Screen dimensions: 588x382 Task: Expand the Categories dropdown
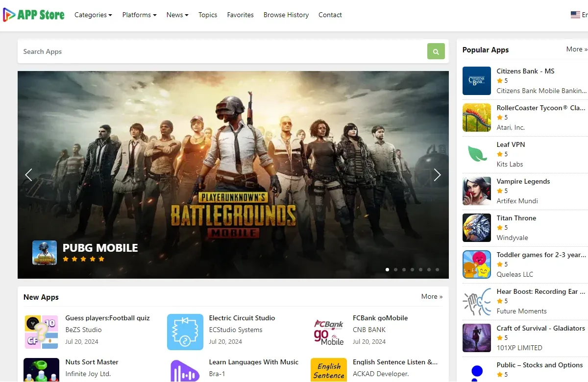[x=93, y=15]
